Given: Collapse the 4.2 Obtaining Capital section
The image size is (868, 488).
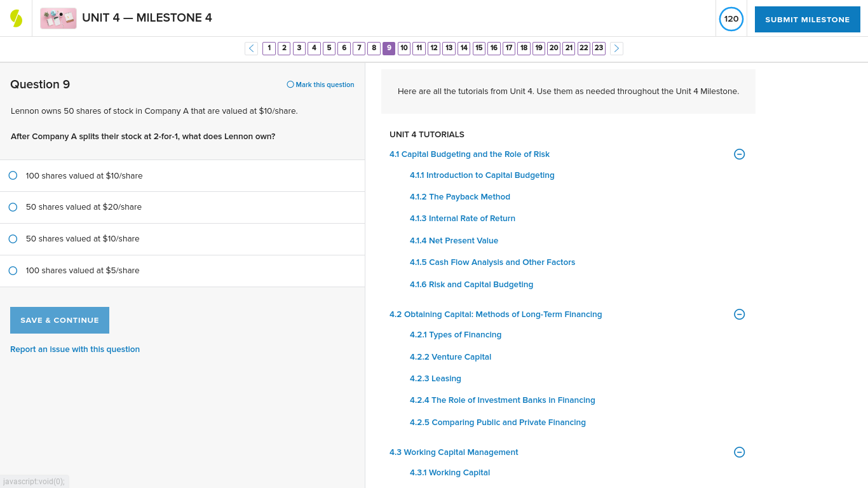Looking at the screenshot, I should point(739,314).
